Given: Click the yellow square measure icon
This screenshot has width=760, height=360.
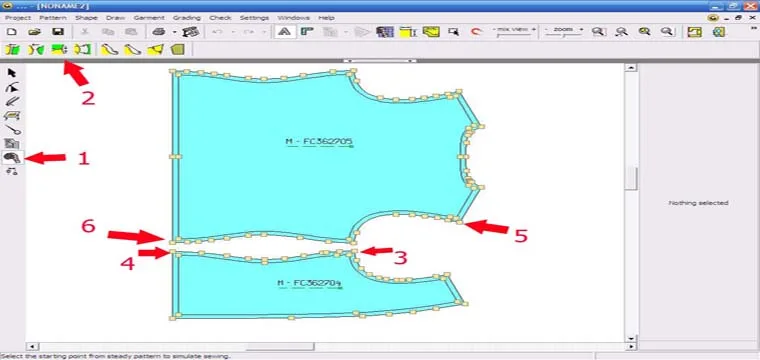Looking at the screenshot, I should click(408, 32).
